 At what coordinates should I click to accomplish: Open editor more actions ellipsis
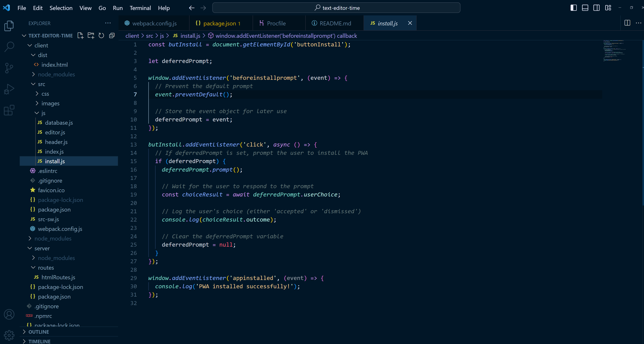[638, 23]
